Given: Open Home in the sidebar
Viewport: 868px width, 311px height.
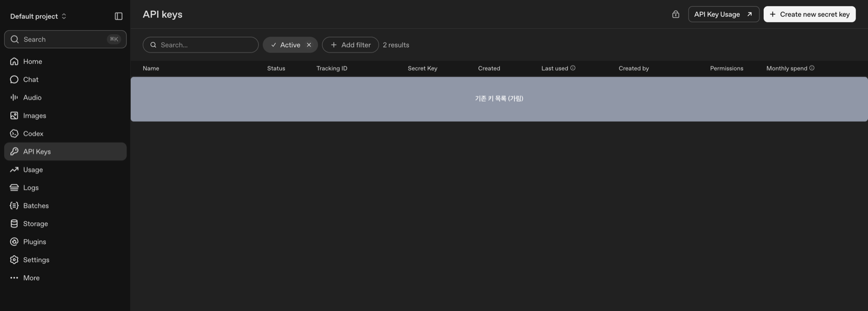Looking at the screenshot, I should pyautogui.click(x=65, y=61).
